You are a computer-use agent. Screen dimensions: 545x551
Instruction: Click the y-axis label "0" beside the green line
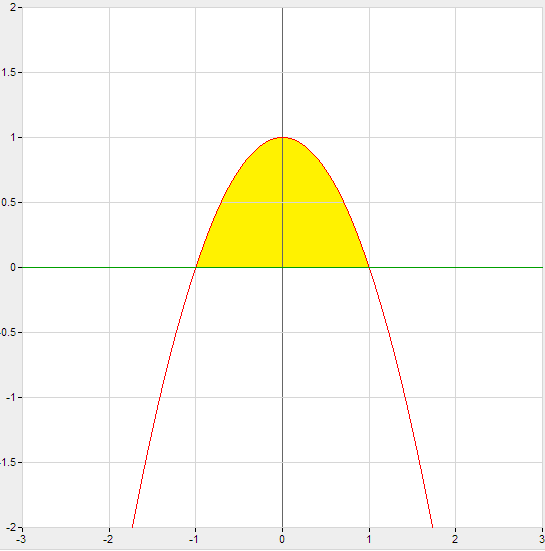point(13,267)
